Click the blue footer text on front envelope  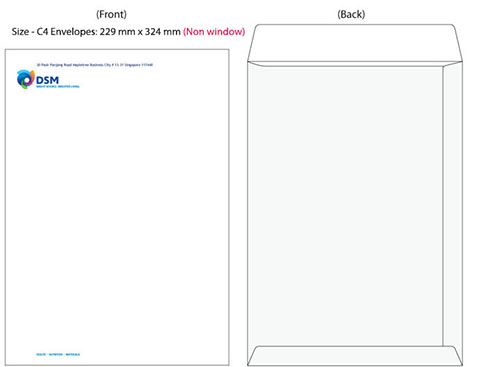[58, 354]
